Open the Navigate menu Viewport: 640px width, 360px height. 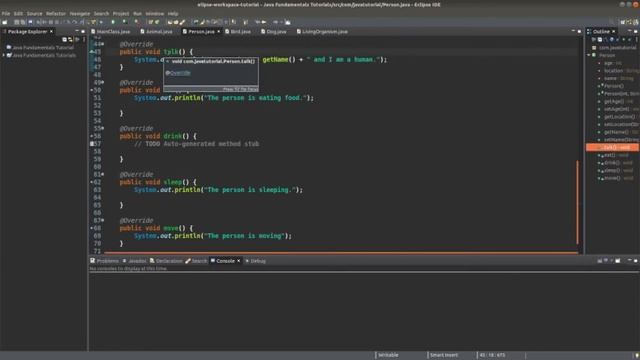click(80, 13)
